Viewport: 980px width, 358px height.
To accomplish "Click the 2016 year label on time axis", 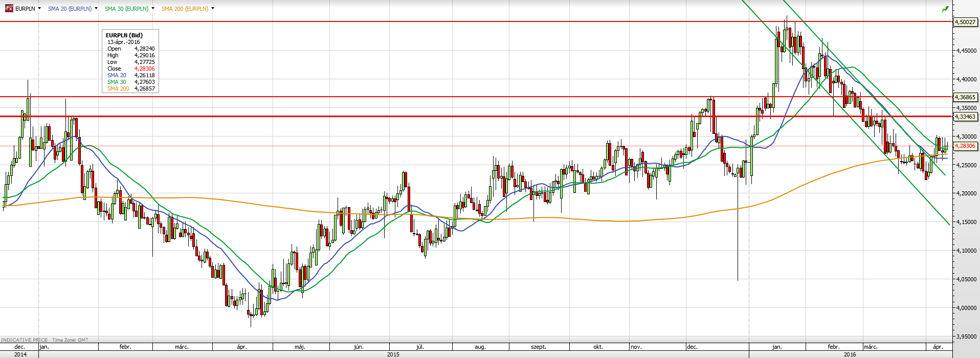I will (x=850, y=354).
